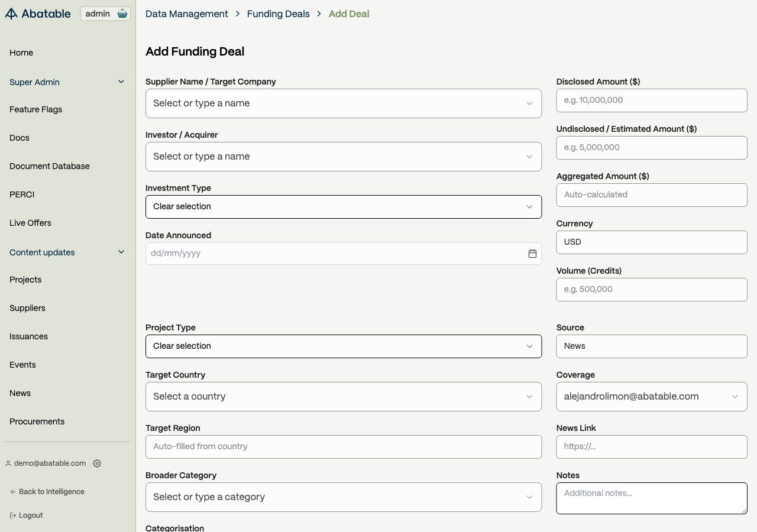Click the admin badge avatar icon

click(122, 14)
